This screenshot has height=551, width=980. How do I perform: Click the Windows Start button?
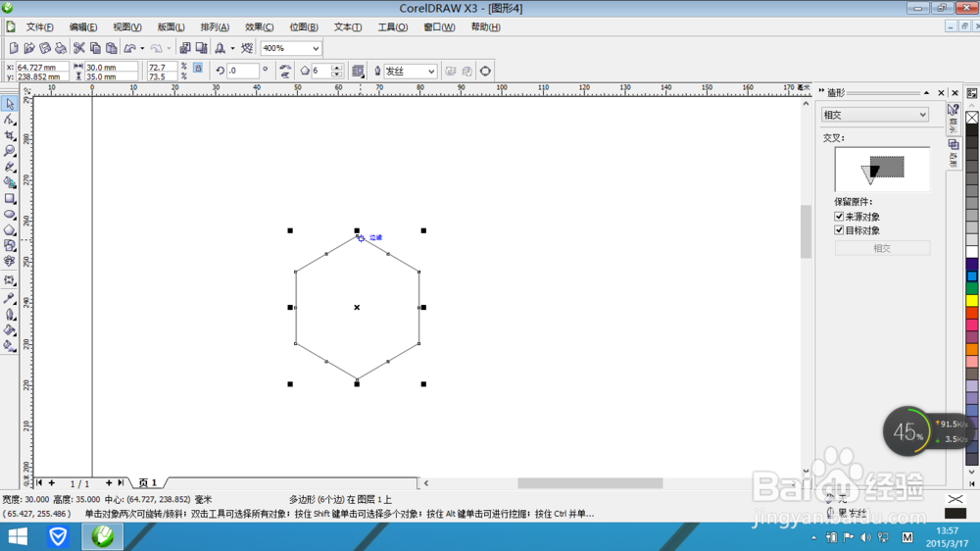18,536
